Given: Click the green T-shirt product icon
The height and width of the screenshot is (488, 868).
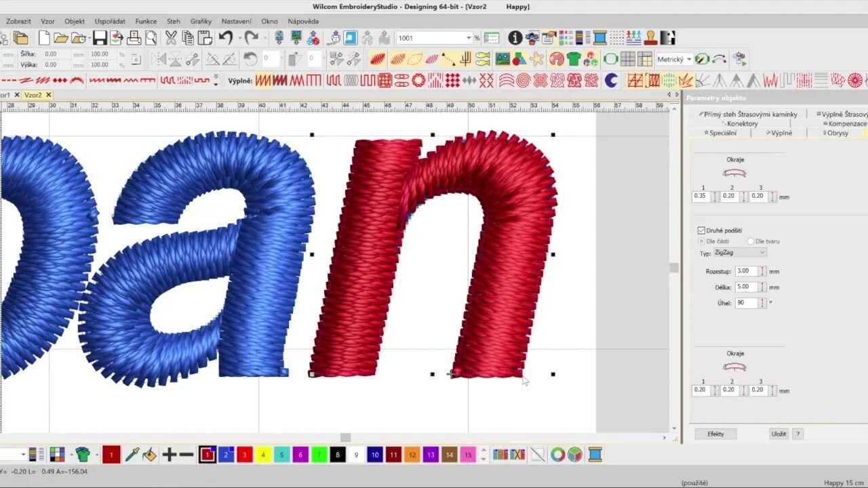Looking at the screenshot, I should (574, 59).
